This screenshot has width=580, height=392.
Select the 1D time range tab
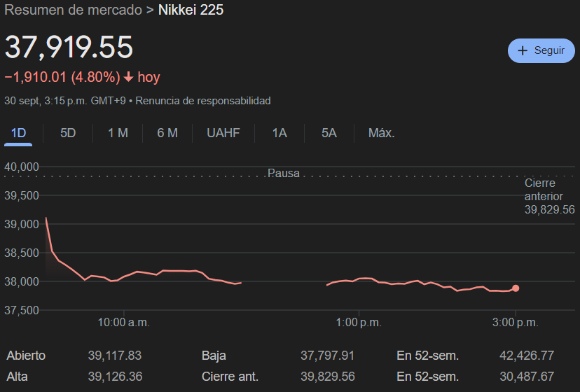[x=18, y=133]
